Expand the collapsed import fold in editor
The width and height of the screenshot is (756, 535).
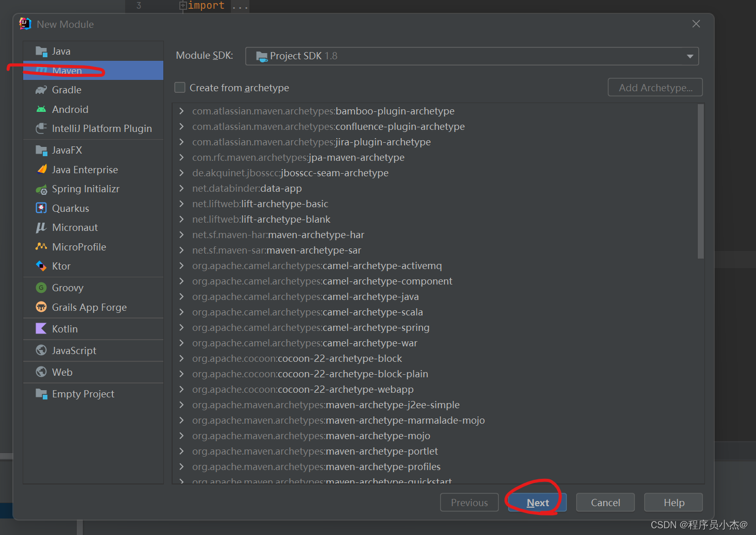[182, 6]
